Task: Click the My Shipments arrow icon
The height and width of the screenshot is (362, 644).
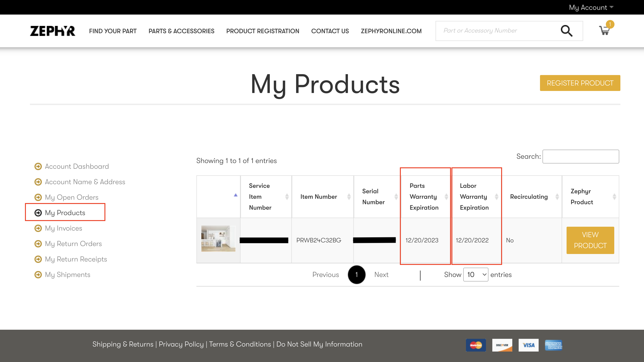Action: tap(38, 275)
